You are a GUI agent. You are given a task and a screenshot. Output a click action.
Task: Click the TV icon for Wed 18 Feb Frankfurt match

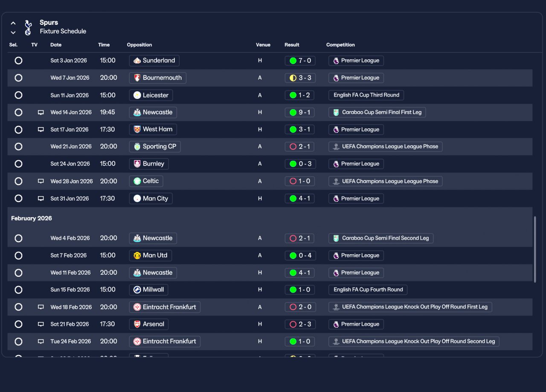(x=41, y=307)
